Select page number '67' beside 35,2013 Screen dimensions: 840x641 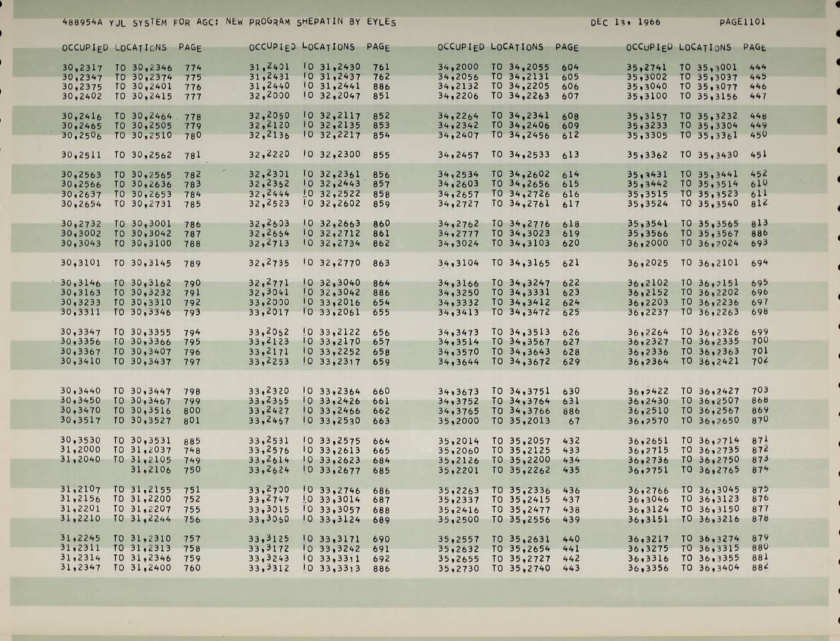point(574,421)
